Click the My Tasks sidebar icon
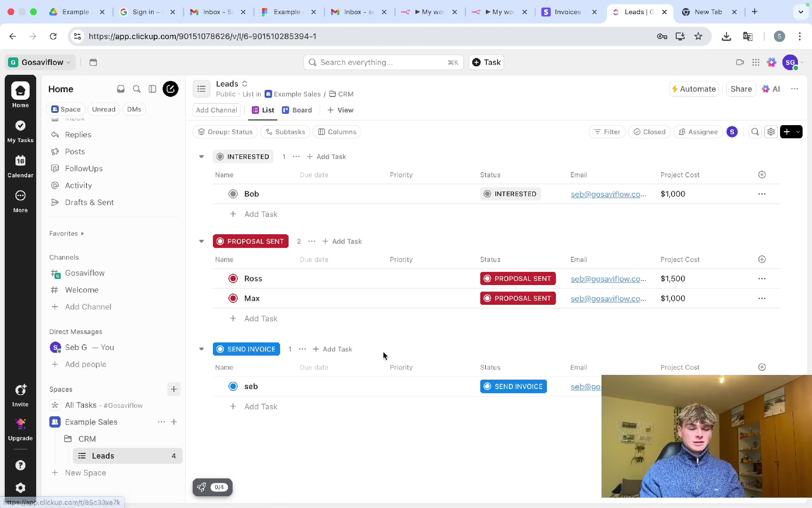Viewport: 812px width, 508px height. pos(20,131)
